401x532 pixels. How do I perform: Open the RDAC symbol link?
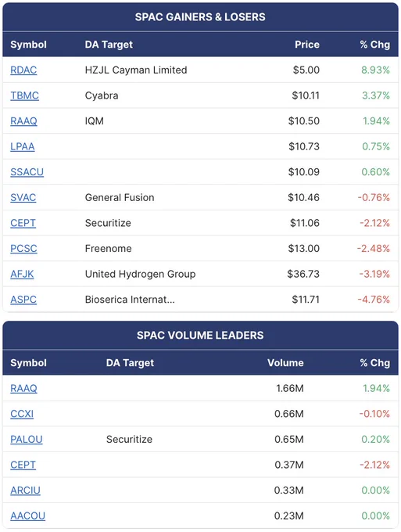point(23,70)
